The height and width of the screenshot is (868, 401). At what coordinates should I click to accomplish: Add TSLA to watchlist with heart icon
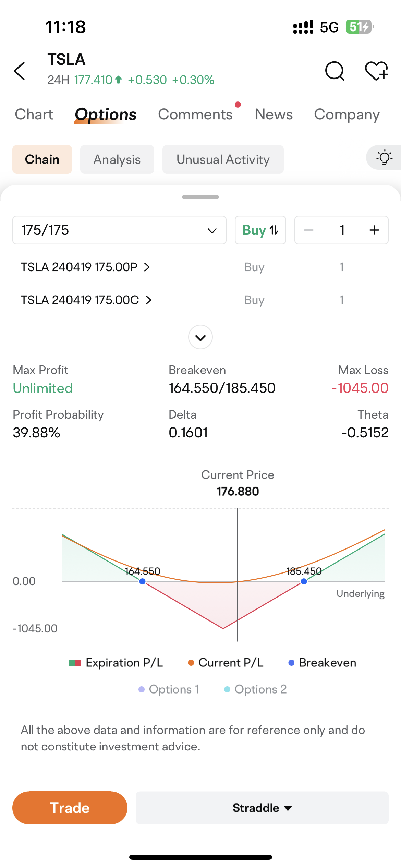point(376,71)
